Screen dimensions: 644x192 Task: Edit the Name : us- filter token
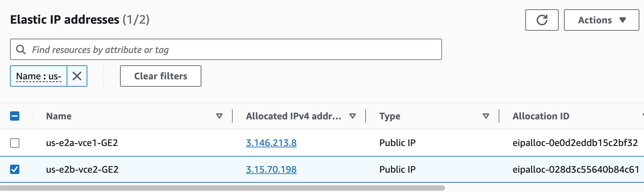coord(39,76)
